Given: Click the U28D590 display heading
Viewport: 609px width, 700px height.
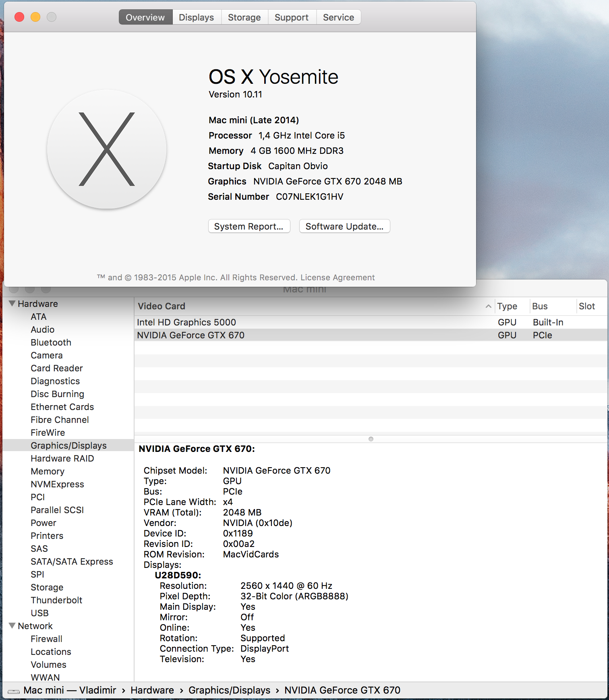Looking at the screenshot, I should click(178, 575).
